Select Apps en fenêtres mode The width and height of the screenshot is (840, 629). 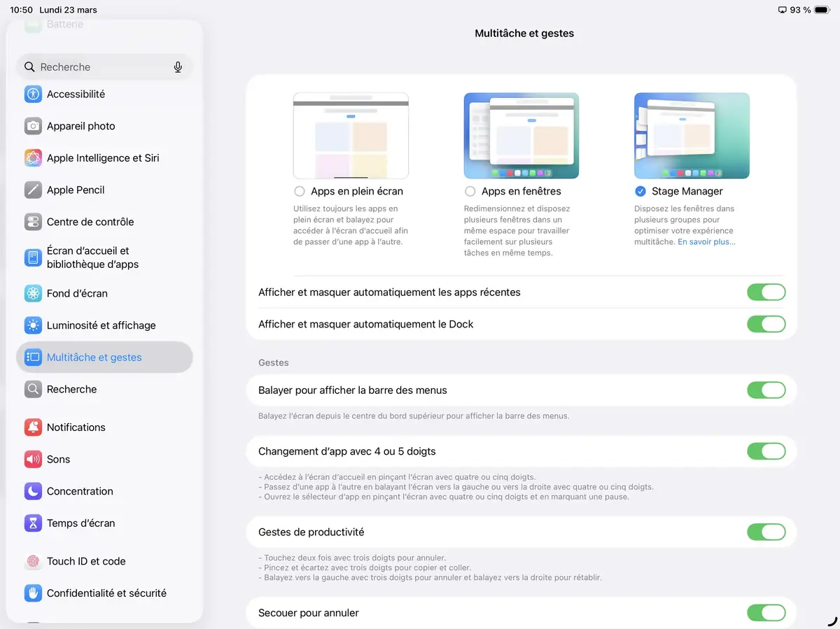[x=470, y=191]
